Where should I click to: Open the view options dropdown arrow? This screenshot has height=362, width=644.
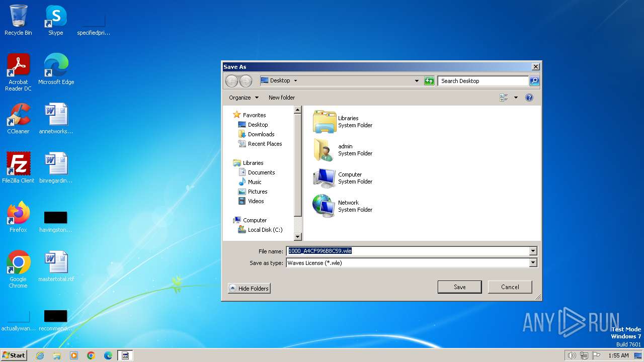[x=516, y=98]
